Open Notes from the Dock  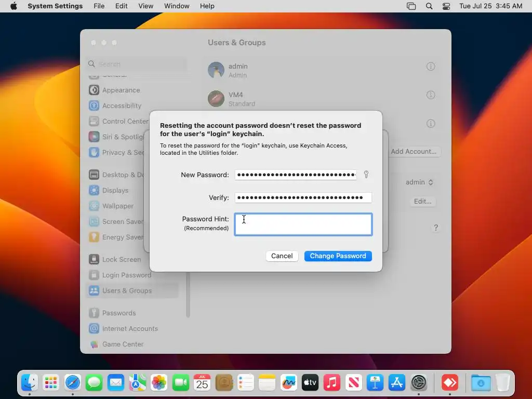click(267, 383)
